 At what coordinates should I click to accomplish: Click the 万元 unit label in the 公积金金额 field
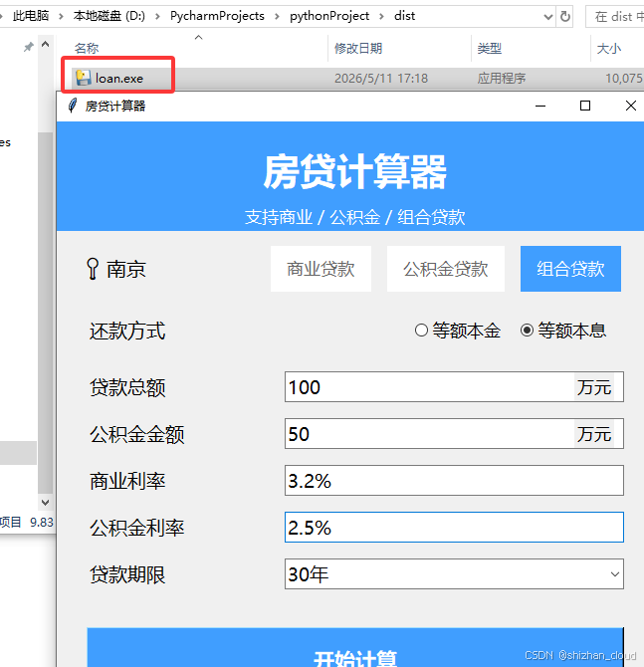coord(594,434)
